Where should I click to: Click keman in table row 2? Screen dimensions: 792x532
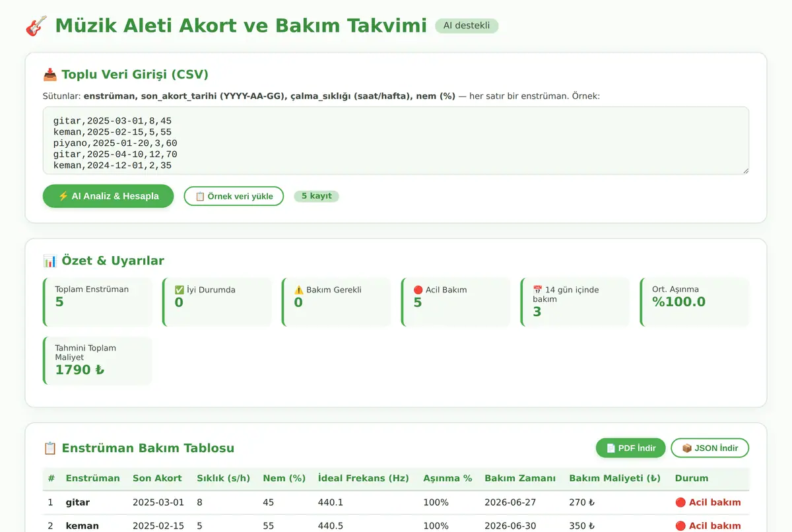tap(82, 526)
